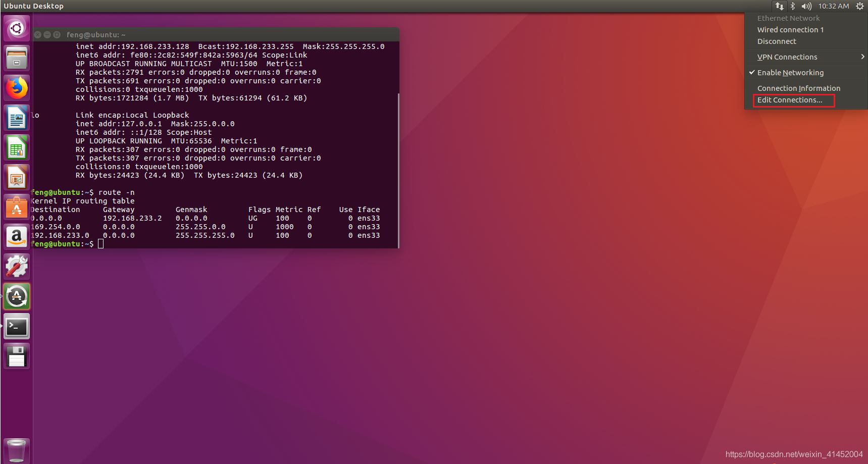
Task: Open Amazon launcher icon
Action: [17, 237]
